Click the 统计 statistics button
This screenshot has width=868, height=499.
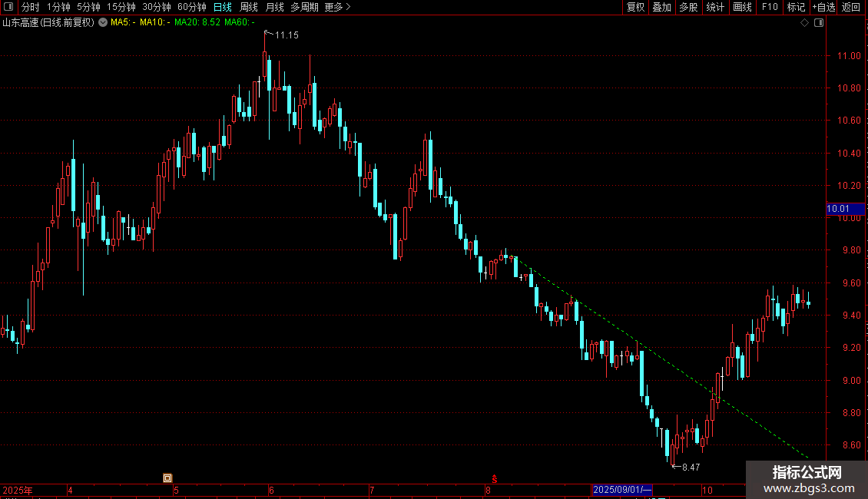click(x=715, y=7)
